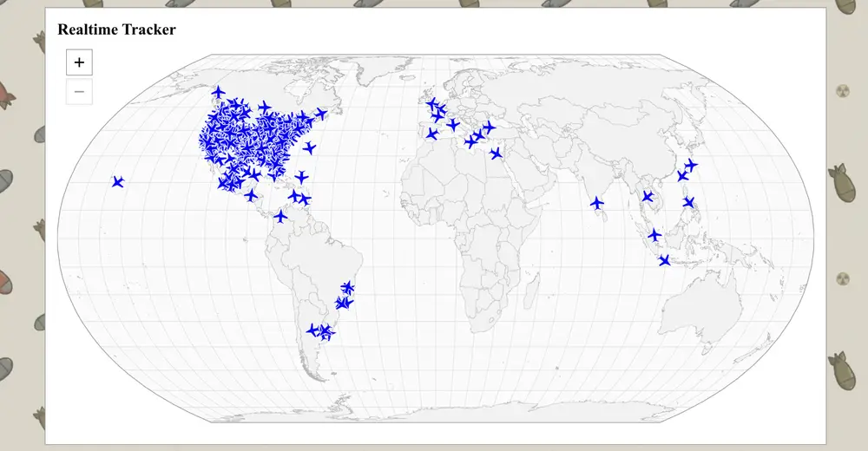Image resolution: width=868 pixels, height=451 pixels.
Task: Zoom in with the plus button
Action: pyautogui.click(x=79, y=62)
